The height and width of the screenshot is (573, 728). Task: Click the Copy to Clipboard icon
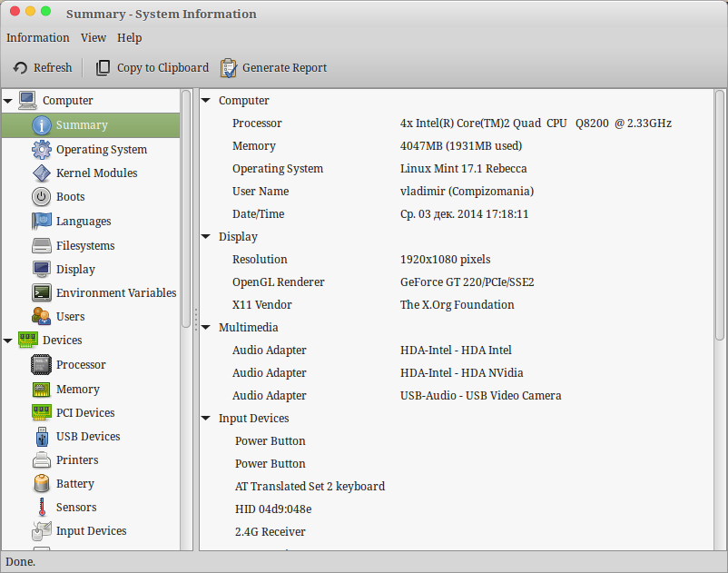click(103, 68)
